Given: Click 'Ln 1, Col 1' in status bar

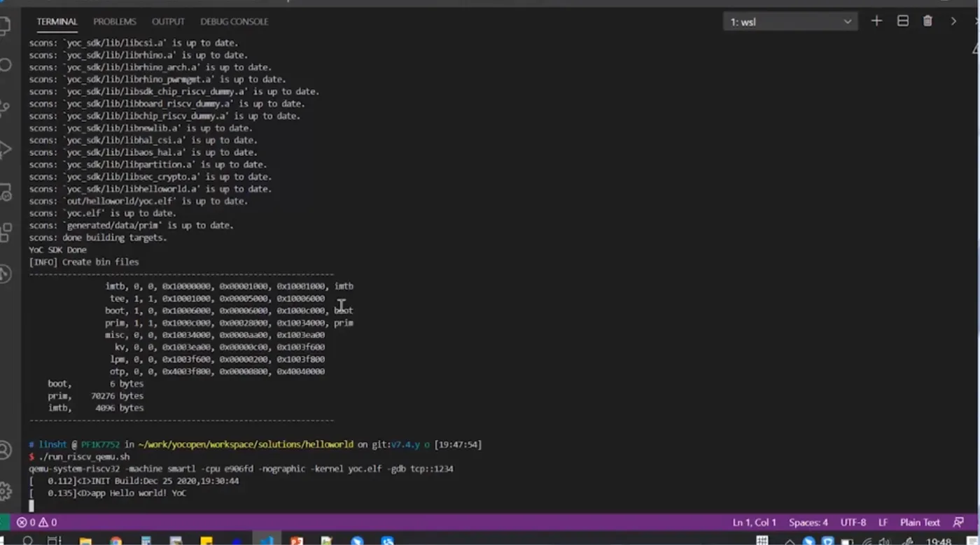Looking at the screenshot, I should pos(755,523).
